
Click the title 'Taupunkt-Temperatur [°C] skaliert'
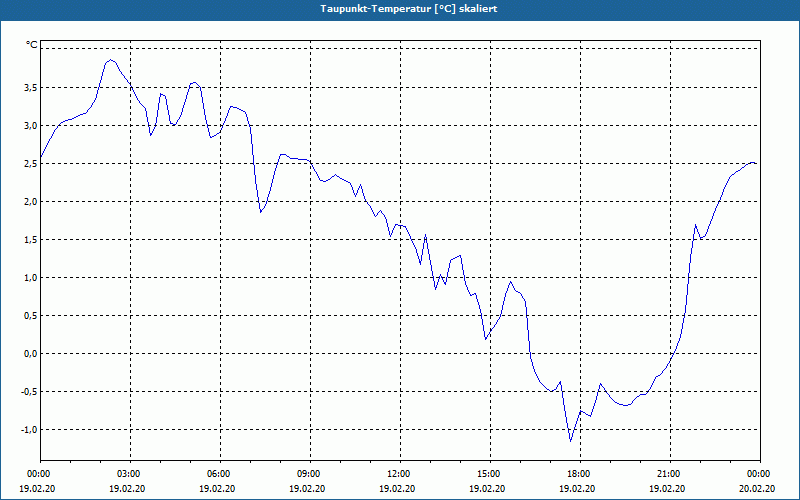pyautogui.click(x=409, y=9)
